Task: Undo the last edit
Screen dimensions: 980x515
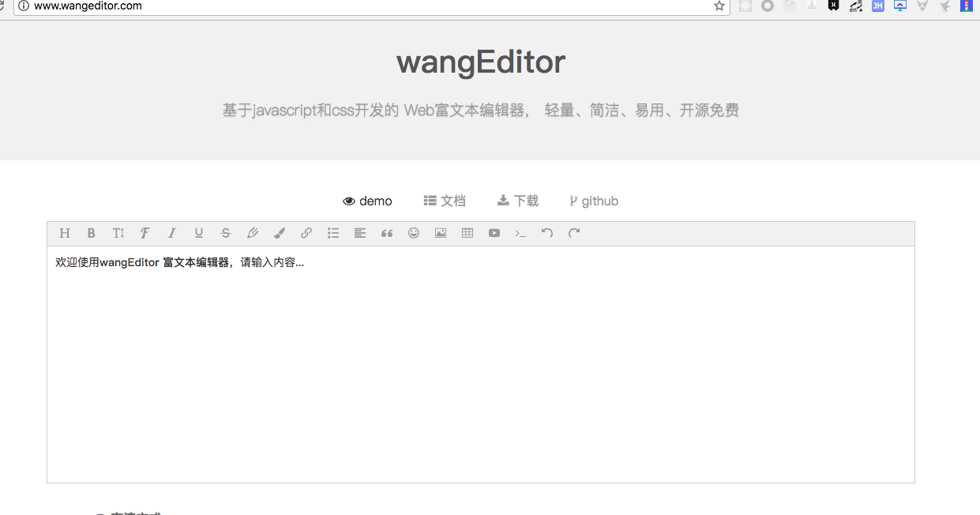Action: coord(547,233)
